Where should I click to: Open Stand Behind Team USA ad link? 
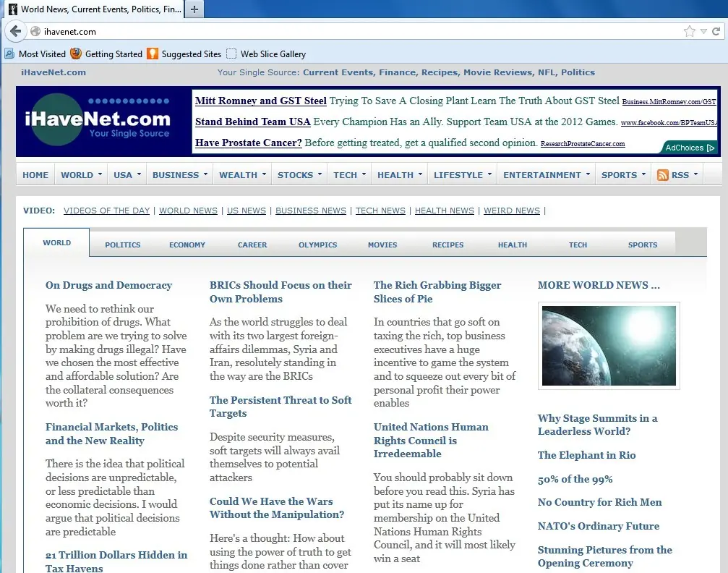click(x=252, y=122)
